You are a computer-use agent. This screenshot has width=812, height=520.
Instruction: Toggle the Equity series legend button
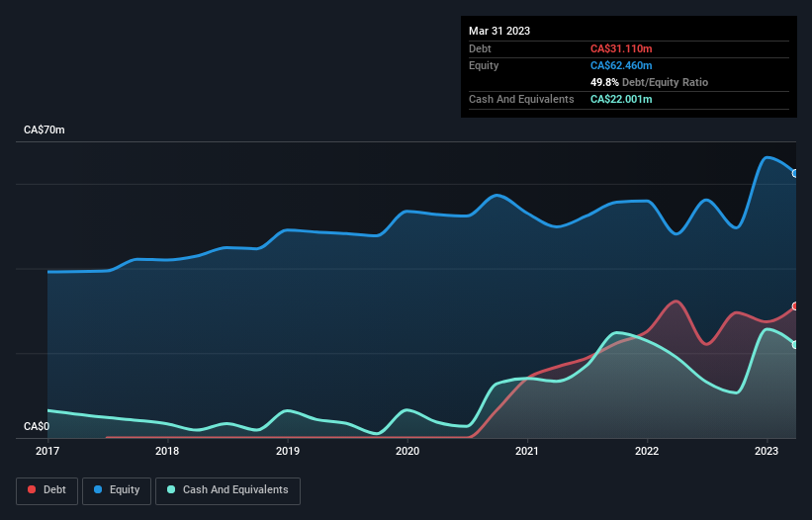coord(117,490)
